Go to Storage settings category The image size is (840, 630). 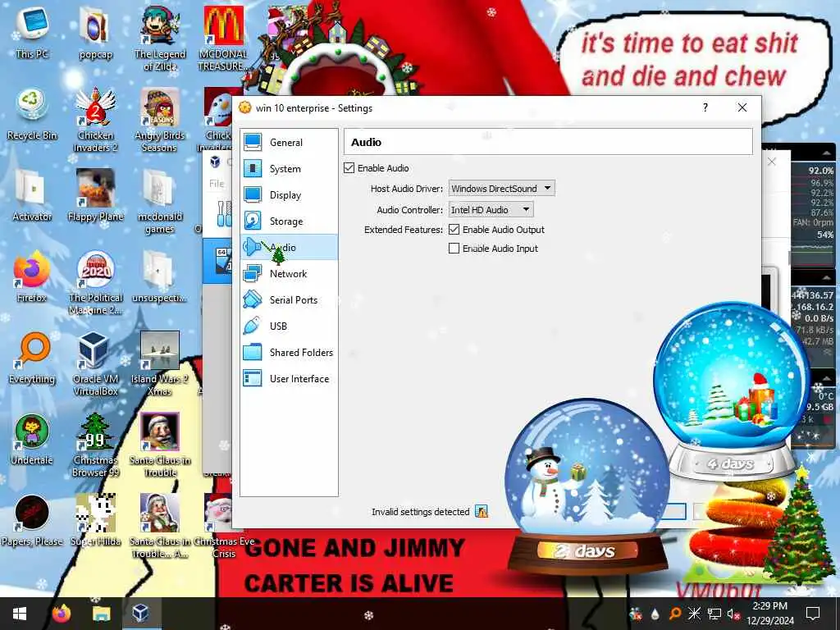[289, 221]
